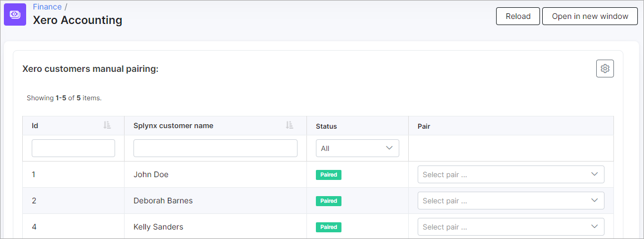Viewport: 644px width, 239px height.
Task: Expand Select pair dropdown for Deborah Barnes
Action: click(511, 201)
